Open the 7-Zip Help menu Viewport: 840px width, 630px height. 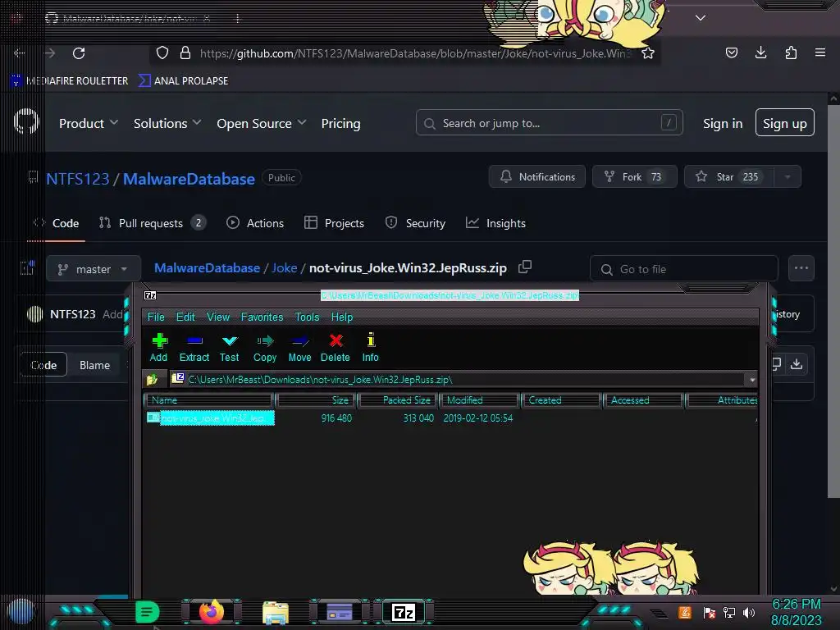pos(342,317)
